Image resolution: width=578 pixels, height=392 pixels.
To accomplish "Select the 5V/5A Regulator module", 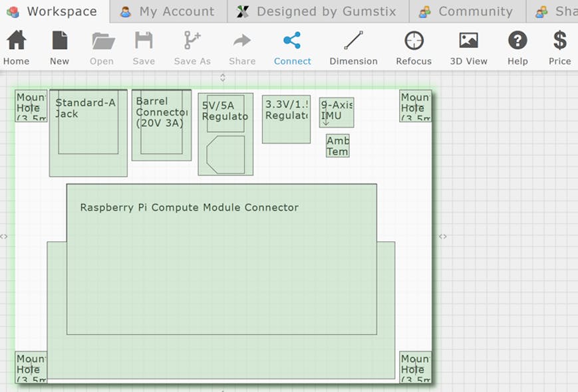I will pos(225,134).
